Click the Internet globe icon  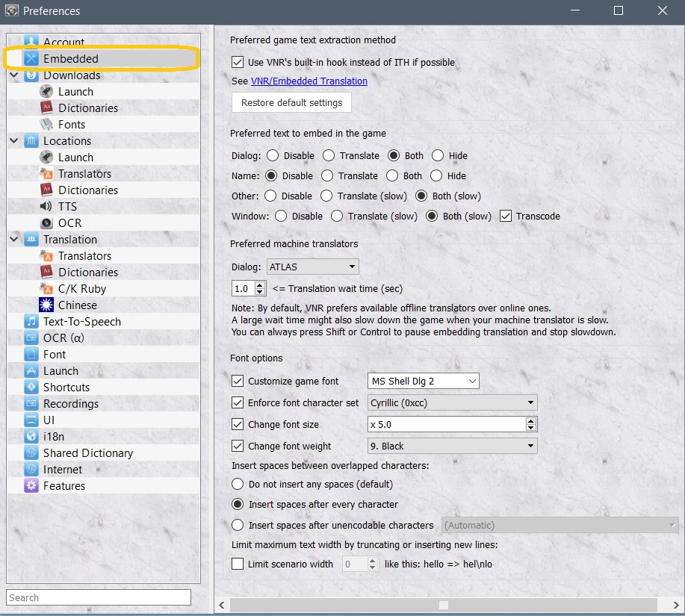coord(31,470)
